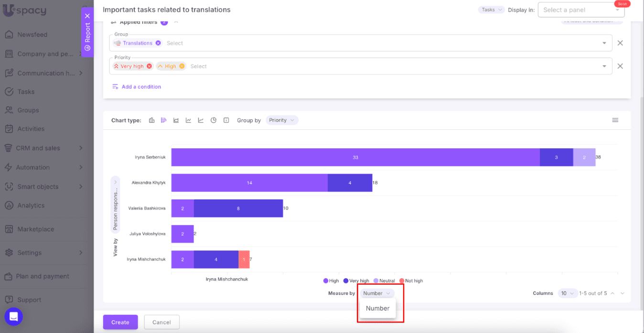Delete the Priority filter row
The height and width of the screenshot is (333, 644).
coord(620,66)
